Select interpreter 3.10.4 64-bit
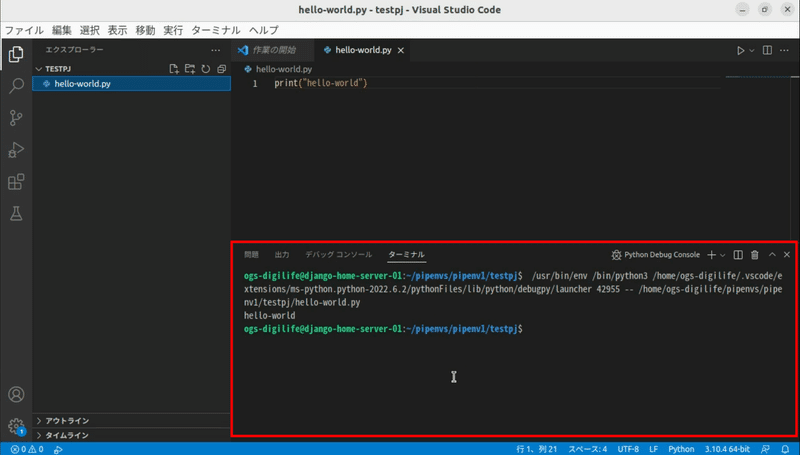Image resolution: width=800 pixels, height=455 pixels. [x=727, y=449]
